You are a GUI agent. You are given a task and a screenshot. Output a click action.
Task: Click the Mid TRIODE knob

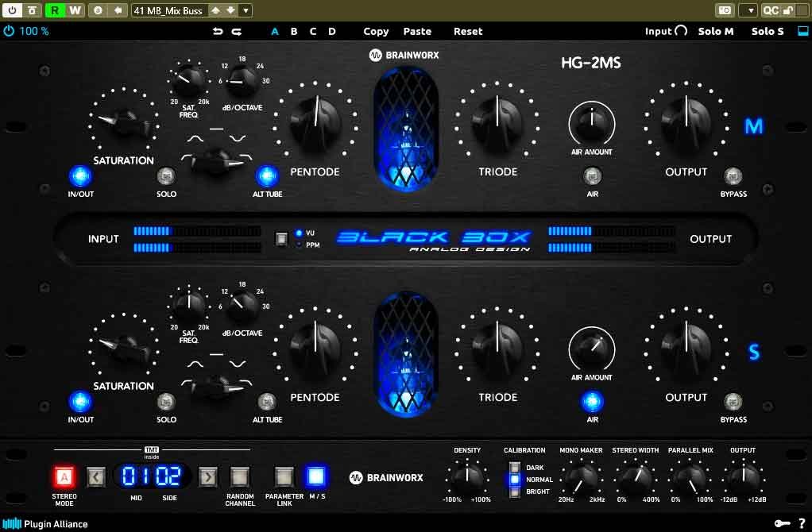pyautogui.click(x=497, y=122)
